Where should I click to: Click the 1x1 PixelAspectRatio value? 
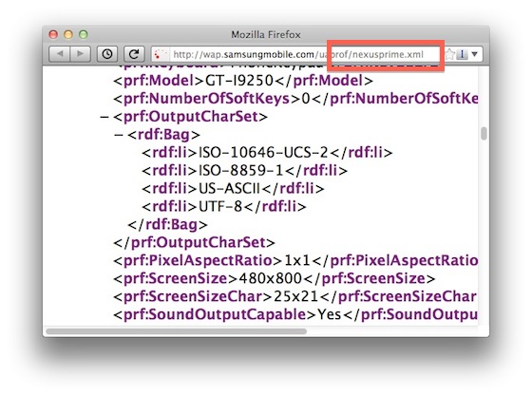297,260
